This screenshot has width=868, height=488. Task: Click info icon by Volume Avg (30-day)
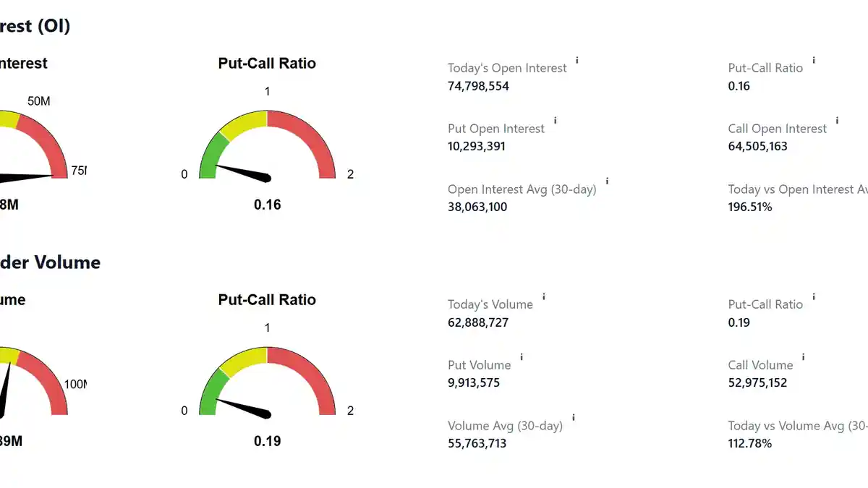[x=574, y=418]
